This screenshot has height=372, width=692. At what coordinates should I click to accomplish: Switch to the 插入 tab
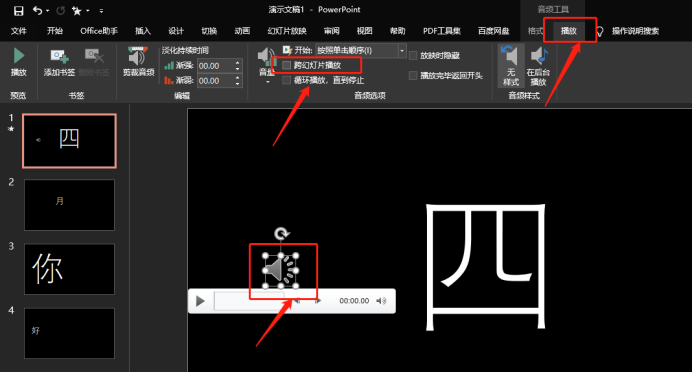(x=143, y=31)
